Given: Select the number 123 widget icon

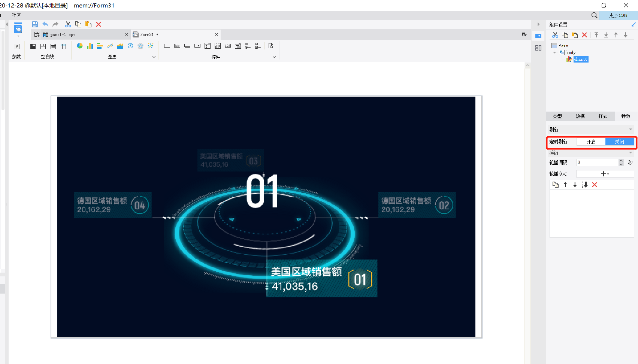Looking at the screenshot, I should (x=228, y=46).
